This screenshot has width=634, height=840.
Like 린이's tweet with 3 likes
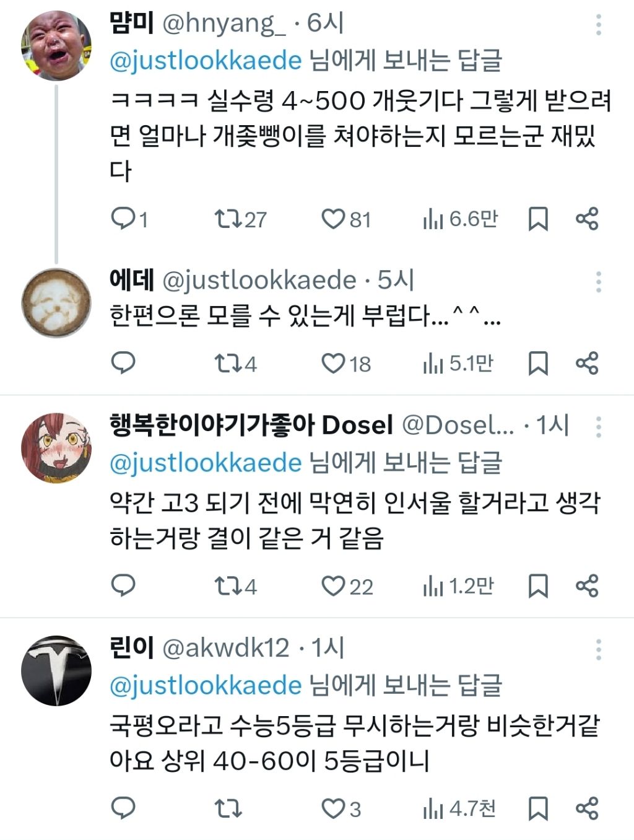[333, 808]
